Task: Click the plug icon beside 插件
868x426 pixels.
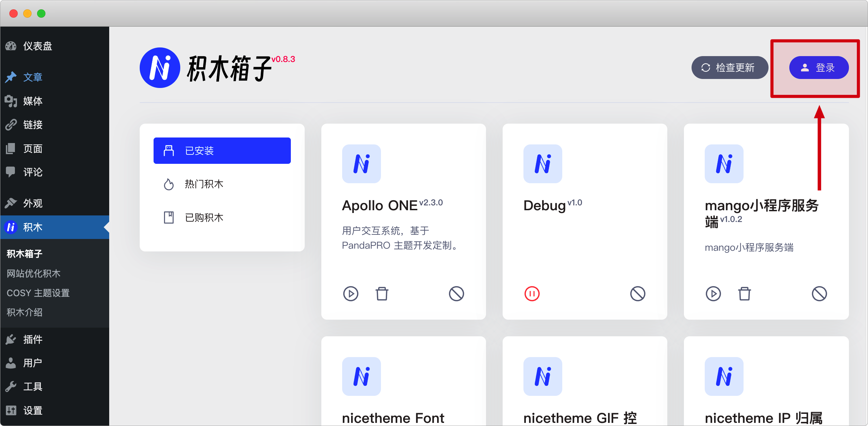Action: point(11,339)
